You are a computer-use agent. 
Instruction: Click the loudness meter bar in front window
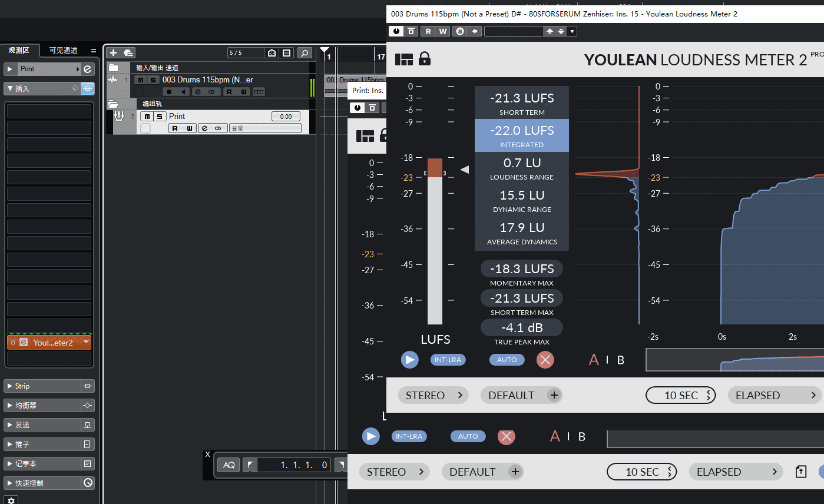click(x=435, y=241)
